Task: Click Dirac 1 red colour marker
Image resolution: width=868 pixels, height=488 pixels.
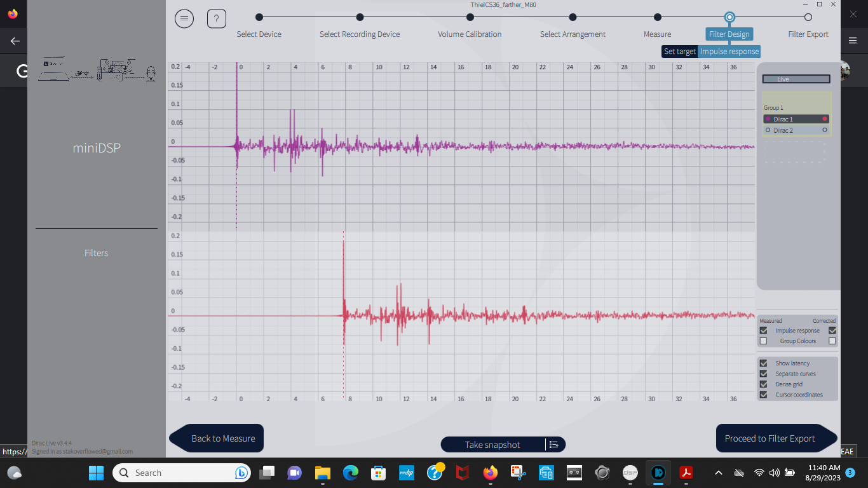Action: point(825,119)
